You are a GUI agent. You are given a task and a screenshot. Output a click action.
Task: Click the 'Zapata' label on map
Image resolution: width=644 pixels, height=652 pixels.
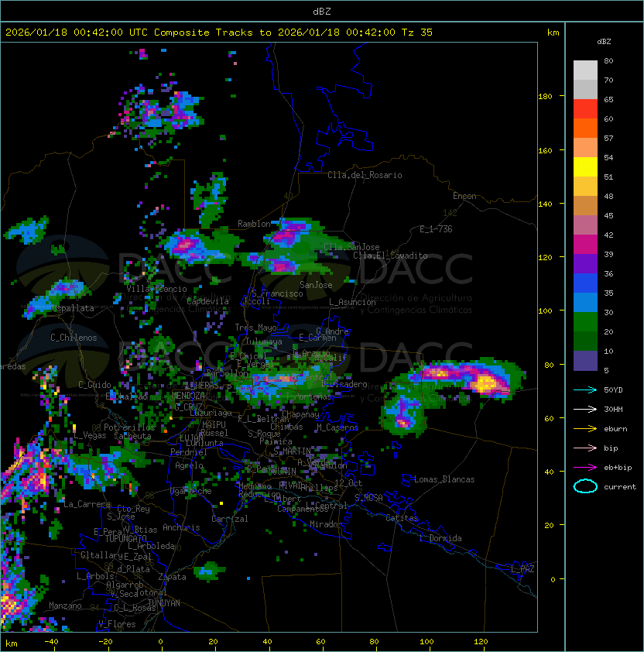coord(172,577)
